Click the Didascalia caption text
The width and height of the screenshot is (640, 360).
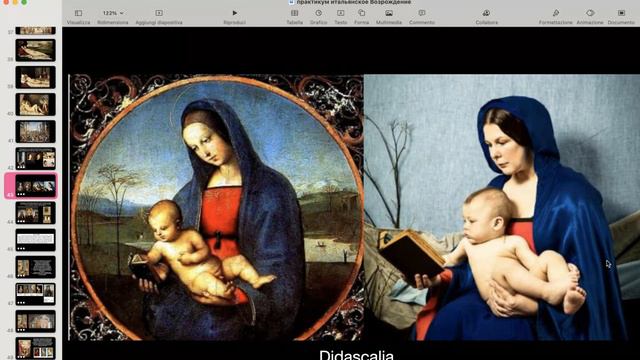[x=356, y=355]
